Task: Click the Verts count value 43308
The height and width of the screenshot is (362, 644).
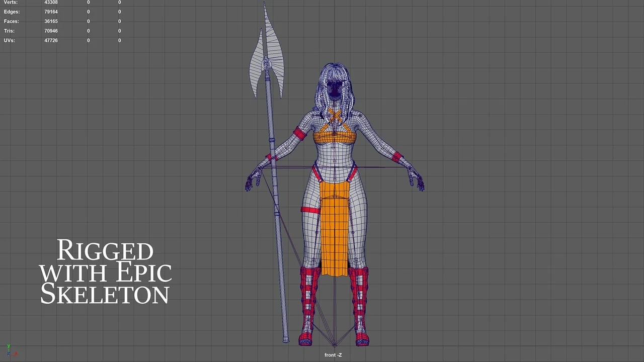Action: pyautogui.click(x=51, y=3)
